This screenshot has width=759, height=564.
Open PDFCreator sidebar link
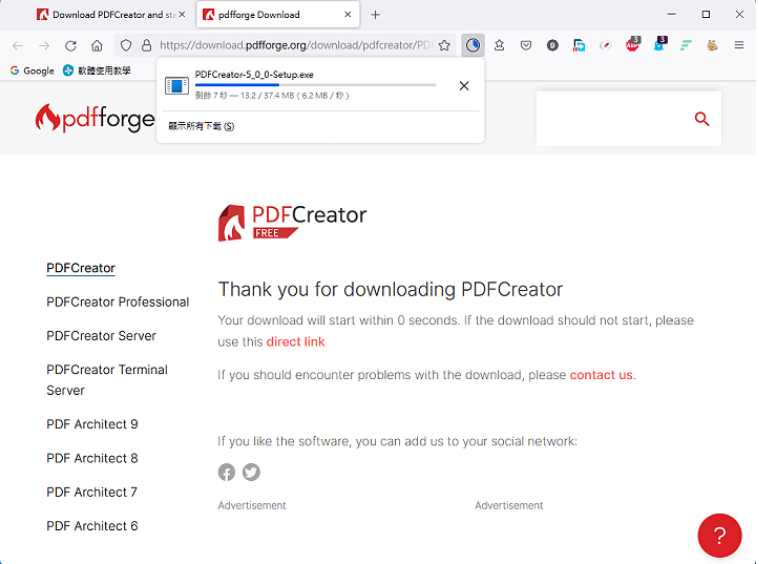(81, 268)
